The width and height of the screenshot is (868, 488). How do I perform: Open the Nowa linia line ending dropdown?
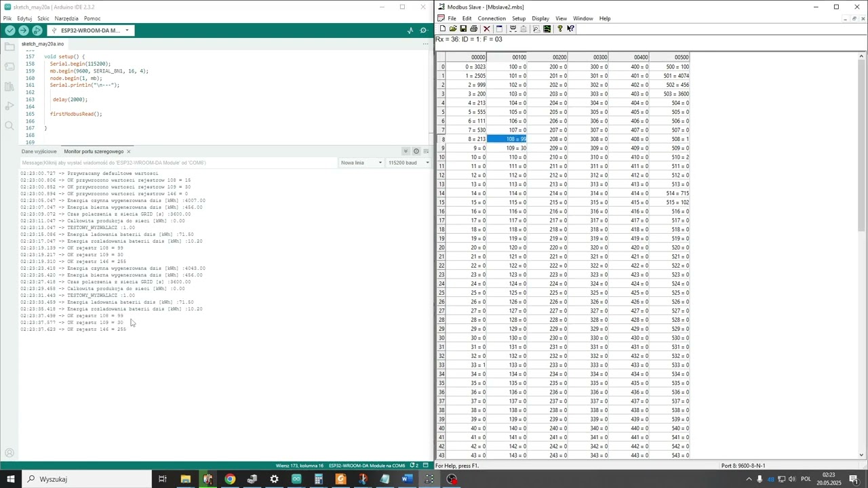[x=360, y=163]
